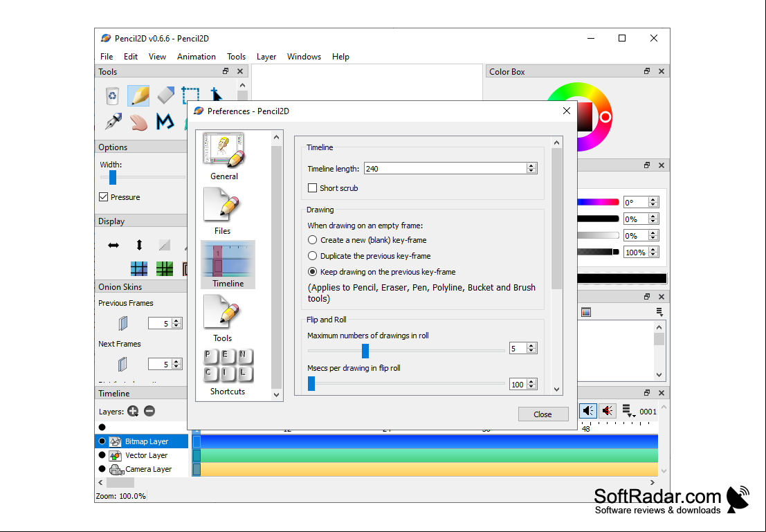Viewport: 766px width, 532px height.
Task: Toggle the blue grid display icon
Action: [x=139, y=268]
